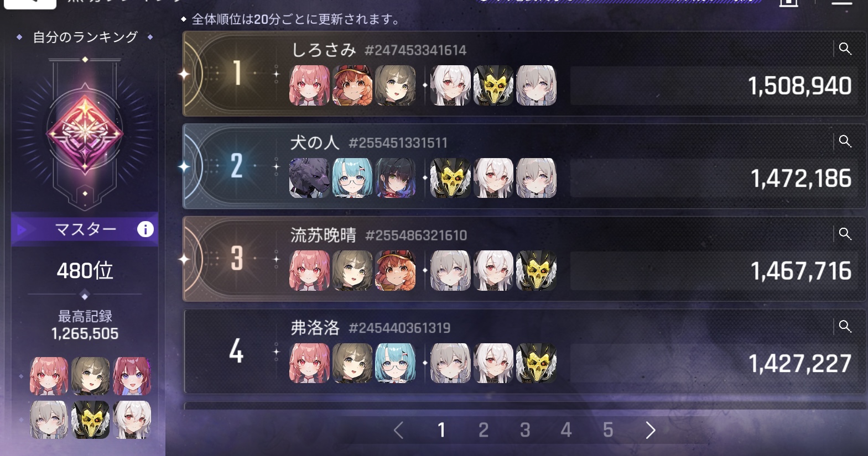The width and height of the screenshot is (868, 456).
Task: Expand the purple マスター tier arrow
Action: [x=22, y=229]
